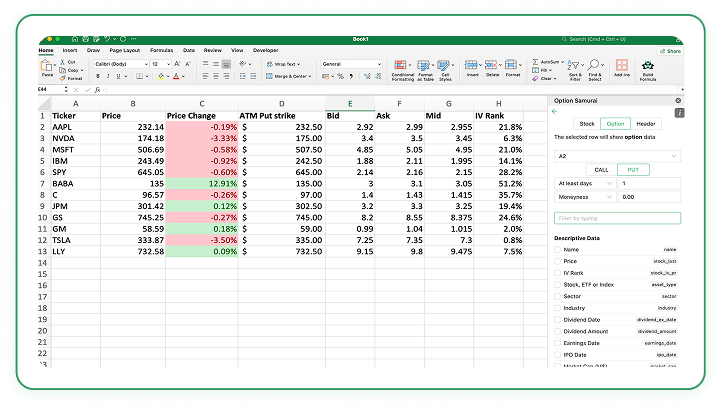Click the Share button
This screenshot has height=407, width=721.
671,50
